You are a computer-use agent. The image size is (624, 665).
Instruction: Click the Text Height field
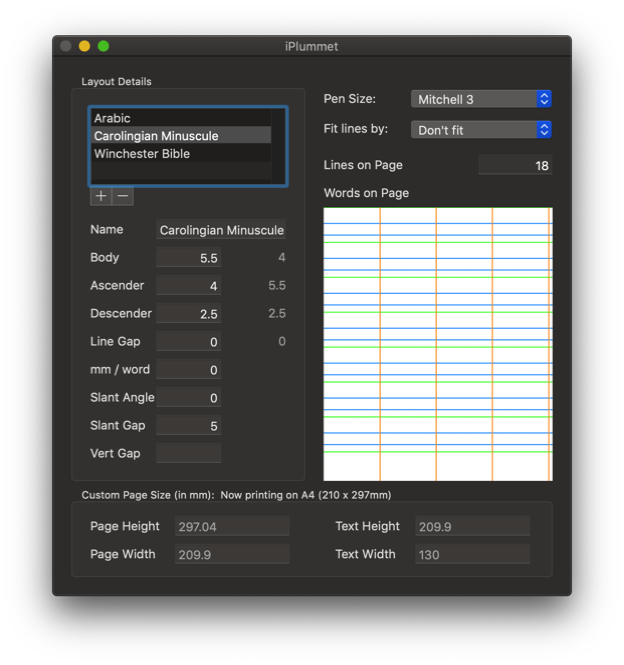[x=473, y=526]
